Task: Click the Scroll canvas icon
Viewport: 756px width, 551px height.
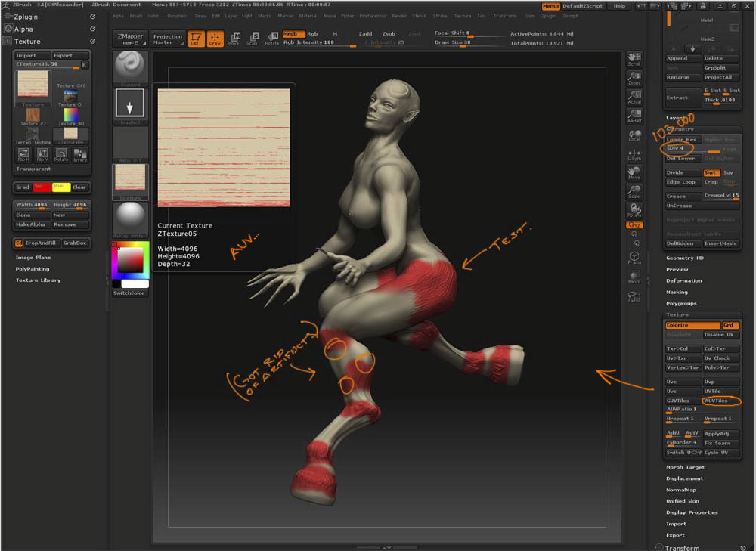Action: [634, 59]
